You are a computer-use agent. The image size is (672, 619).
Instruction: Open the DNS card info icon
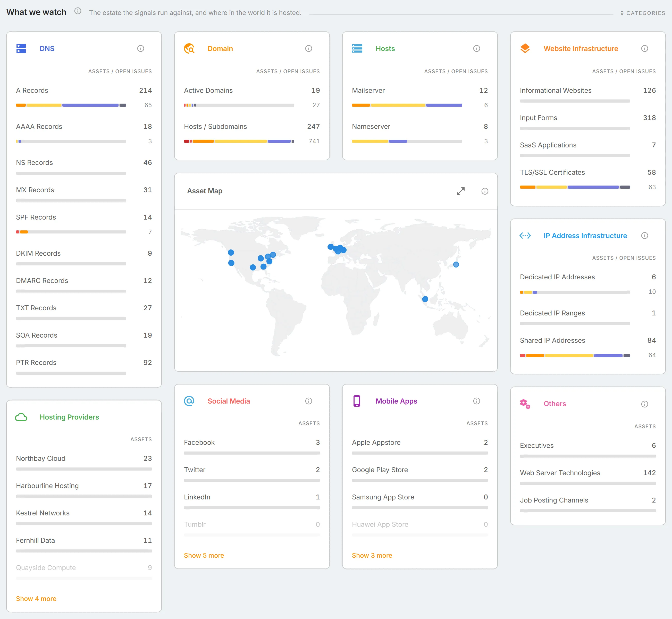(x=141, y=48)
